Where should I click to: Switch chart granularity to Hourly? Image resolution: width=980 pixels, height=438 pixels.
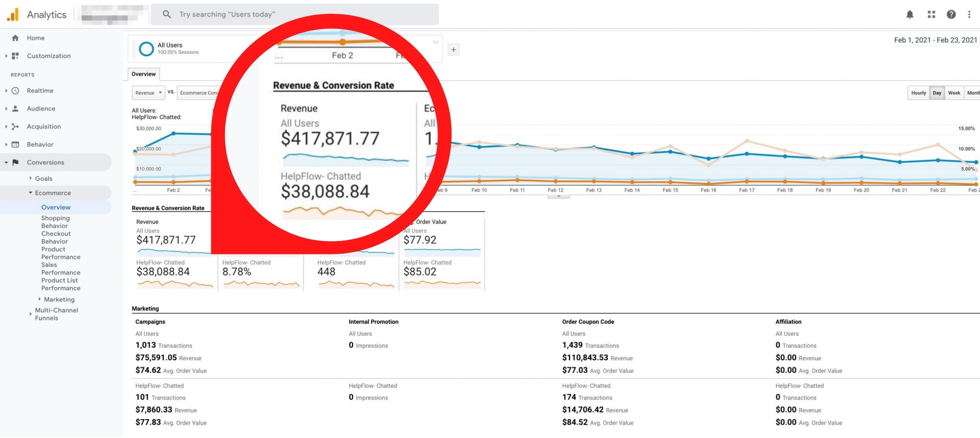(x=918, y=93)
